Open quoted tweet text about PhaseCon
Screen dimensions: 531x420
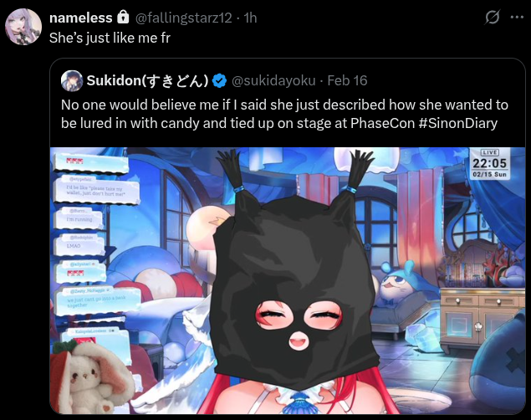point(284,114)
